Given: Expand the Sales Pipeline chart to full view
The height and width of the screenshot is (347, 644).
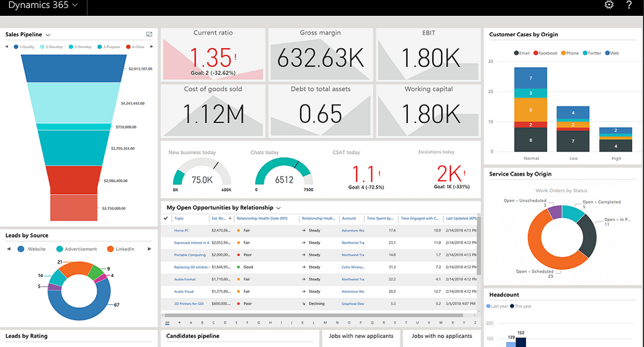Looking at the screenshot, I should point(149,34).
